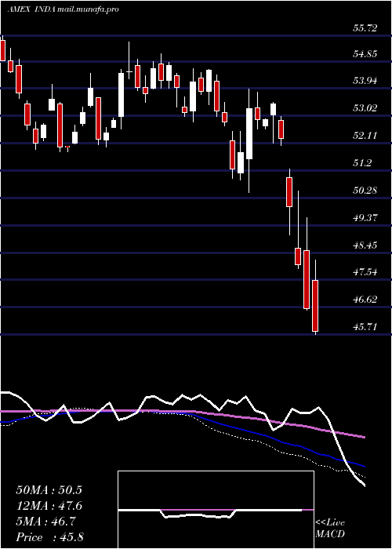This screenshot has height=549, width=392.
Task: Click the 49.37 price level label
Action: [x=365, y=218]
